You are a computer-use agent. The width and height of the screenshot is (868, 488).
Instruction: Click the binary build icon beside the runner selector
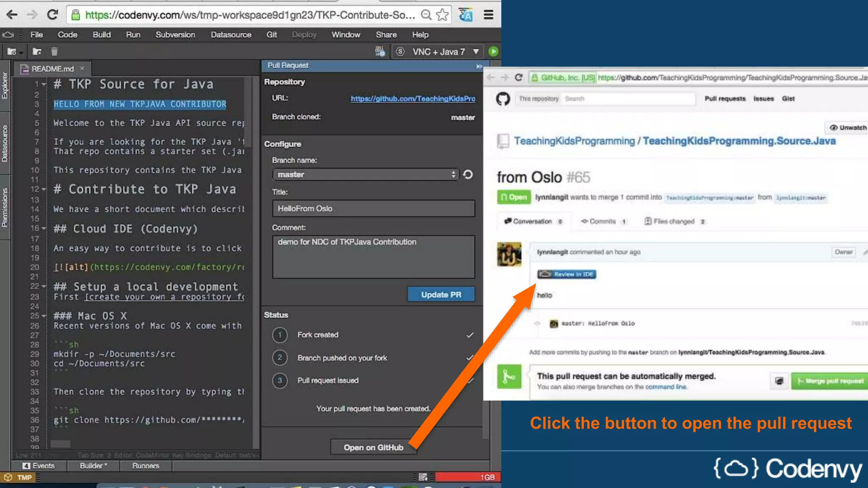click(x=380, y=52)
